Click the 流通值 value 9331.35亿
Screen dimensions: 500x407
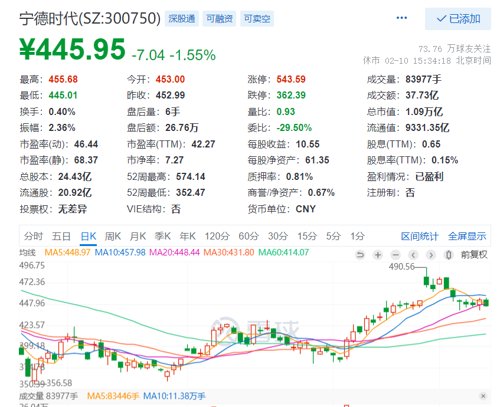pyautogui.click(x=427, y=128)
